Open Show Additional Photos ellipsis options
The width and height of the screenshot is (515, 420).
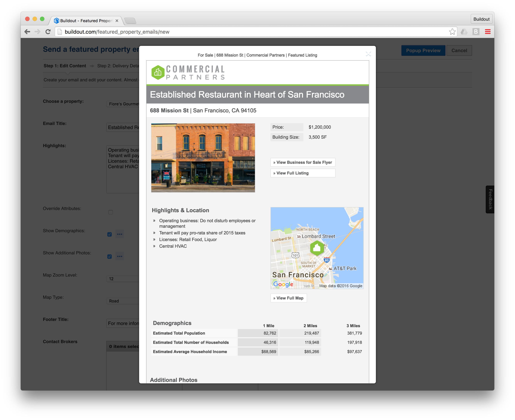point(120,256)
